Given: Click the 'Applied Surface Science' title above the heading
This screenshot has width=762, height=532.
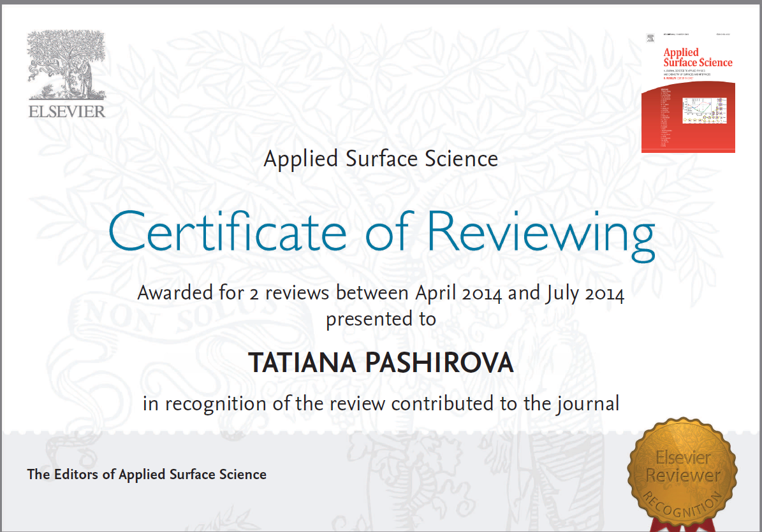Looking at the screenshot, I should pyautogui.click(x=381, y=159).
